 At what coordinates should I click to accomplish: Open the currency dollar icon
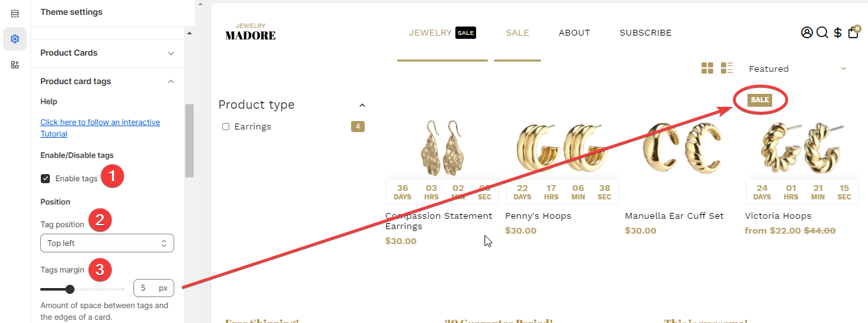point(838,32)
